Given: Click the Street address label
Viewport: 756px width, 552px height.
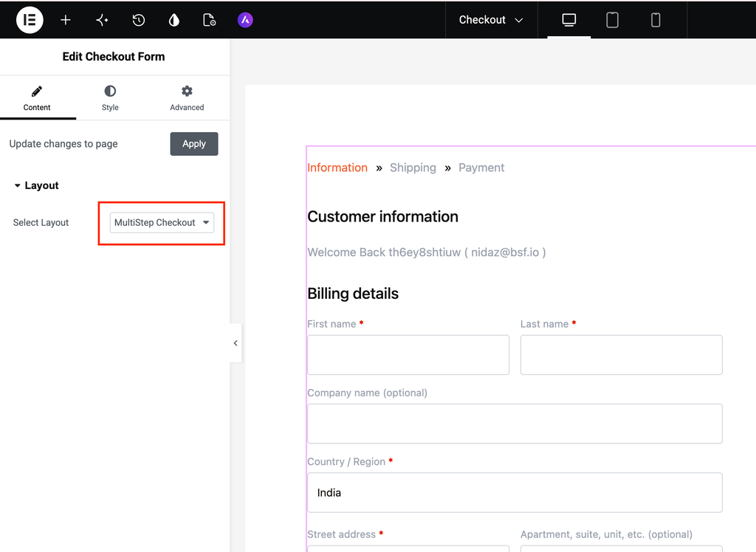Looking at the screenshot, I should (341, 534).
